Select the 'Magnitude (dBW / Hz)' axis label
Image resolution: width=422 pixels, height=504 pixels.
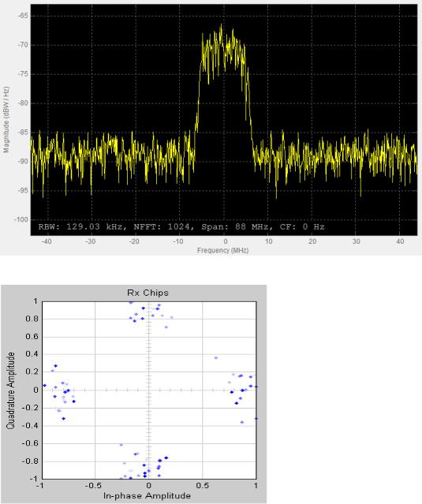click(6, 120)
